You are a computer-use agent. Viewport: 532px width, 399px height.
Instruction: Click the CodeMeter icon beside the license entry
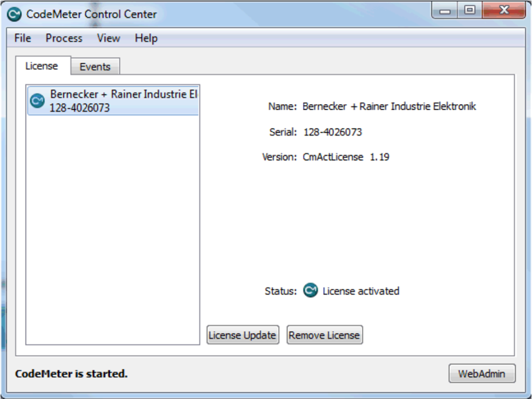coord(37,101)
